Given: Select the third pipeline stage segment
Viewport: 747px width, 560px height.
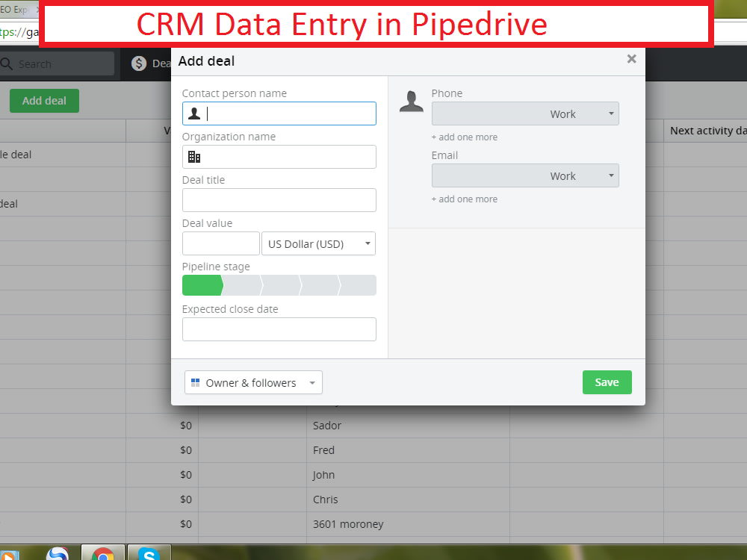Looking at the screenshot, I should click(x=281, y=285).
